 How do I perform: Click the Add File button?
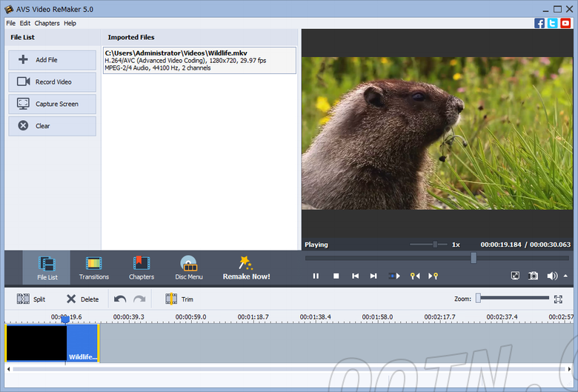[53, 60]
